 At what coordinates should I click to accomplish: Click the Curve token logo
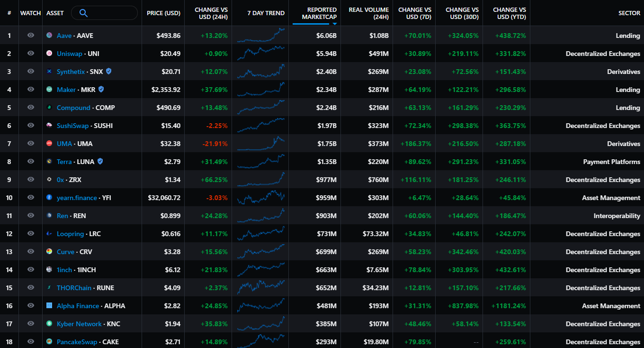tap(48, 251)
